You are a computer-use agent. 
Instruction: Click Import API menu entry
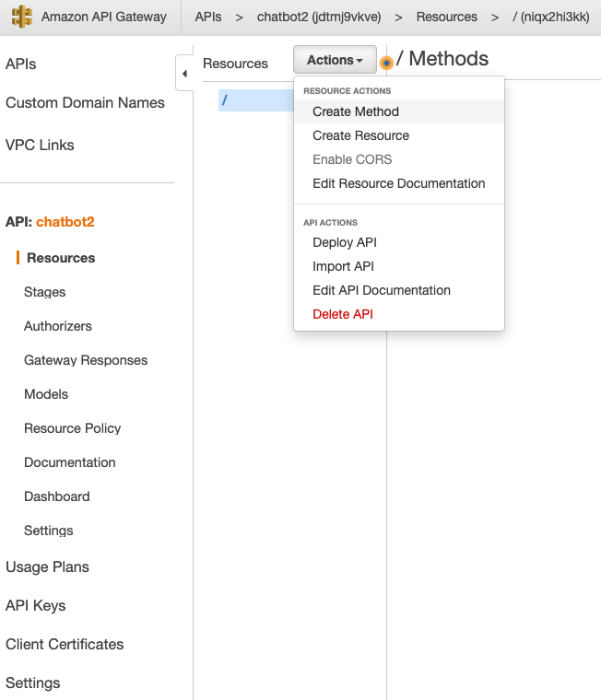coord(343,266)
